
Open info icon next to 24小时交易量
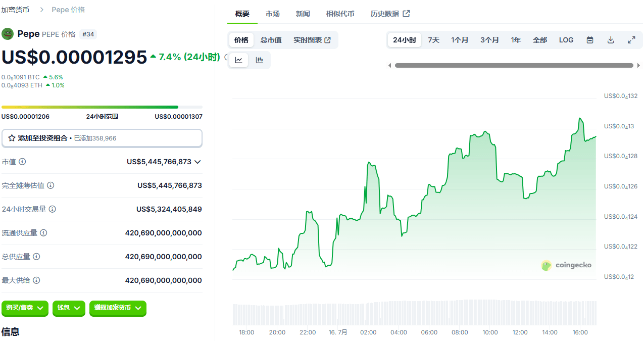coord(53,209)
